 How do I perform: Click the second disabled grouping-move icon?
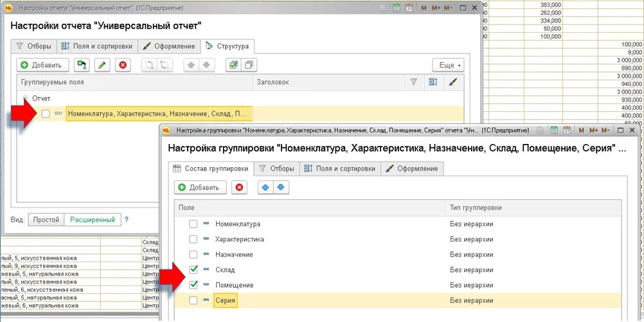click(165, 65)
